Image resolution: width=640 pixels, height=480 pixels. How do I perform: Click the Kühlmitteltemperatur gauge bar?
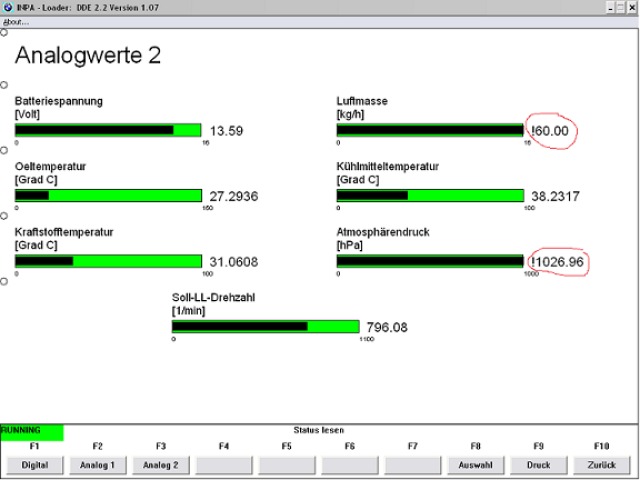click(x=430, y=196)
